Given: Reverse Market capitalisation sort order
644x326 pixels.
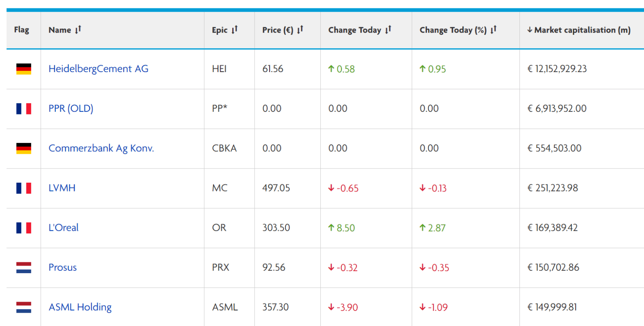Looking at the screenshot, I should pos(530,29).
